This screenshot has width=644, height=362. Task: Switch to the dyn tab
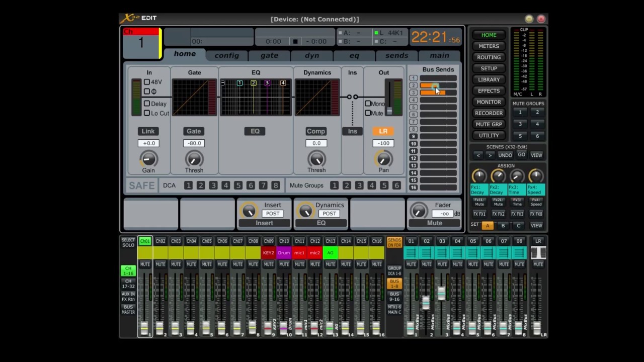point(312,55)
